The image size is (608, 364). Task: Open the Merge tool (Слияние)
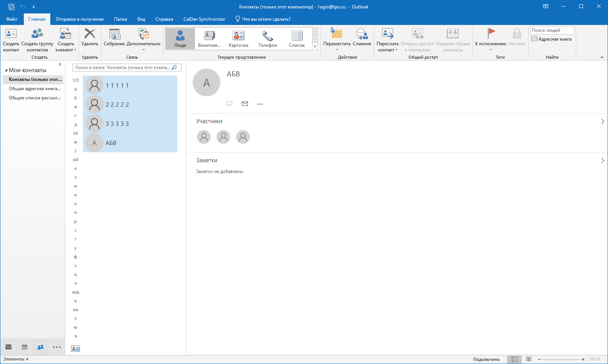(x=362, y=38)
